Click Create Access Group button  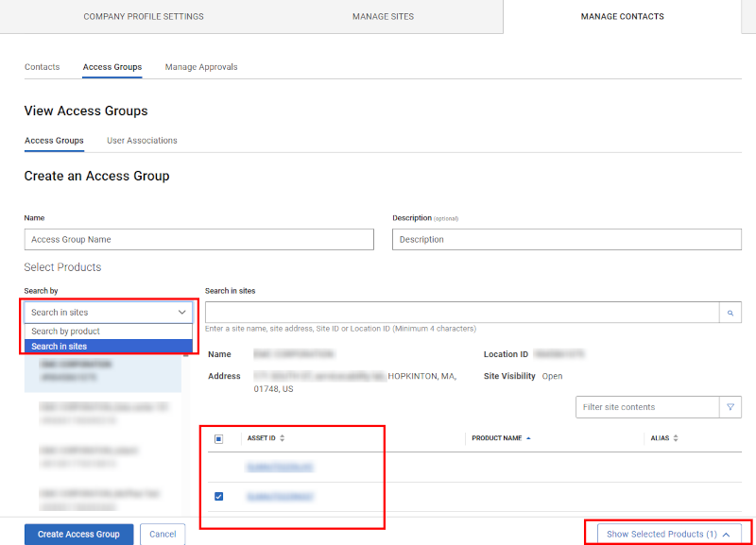(78, 534)
